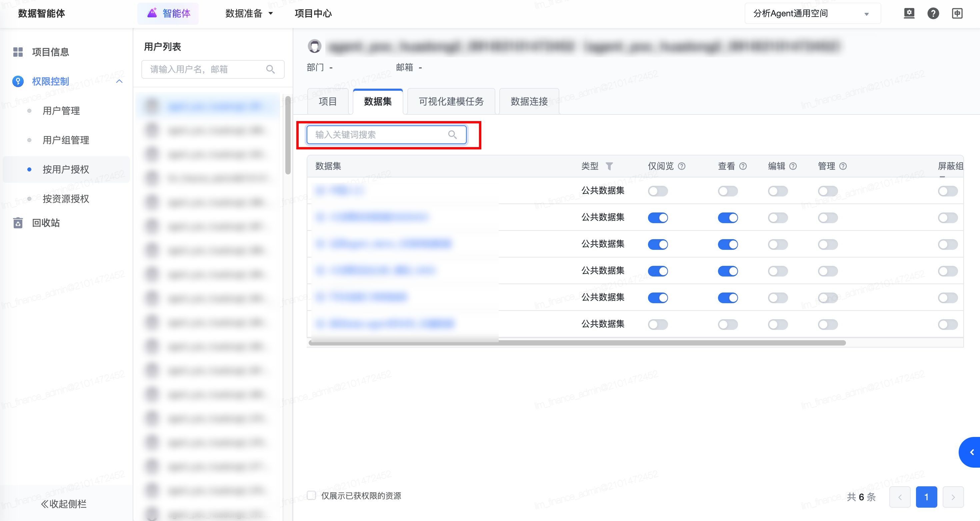Image resolution: width=980 pixels, height=521 pixels.
Task: Select the 数据集 tab
Action: [378, 101]
